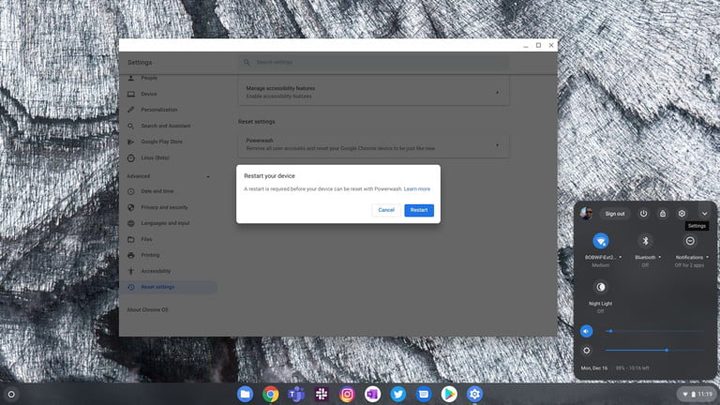Click the People icon in Settings sidebar

(x=131, y=78)
